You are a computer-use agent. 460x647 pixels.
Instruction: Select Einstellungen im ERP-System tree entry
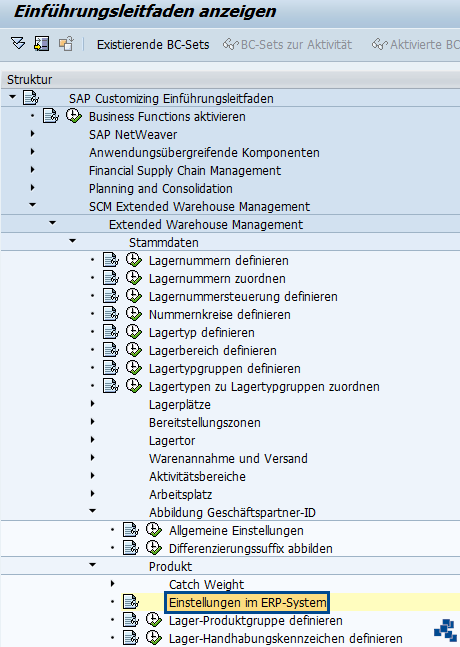coord(247,602)
